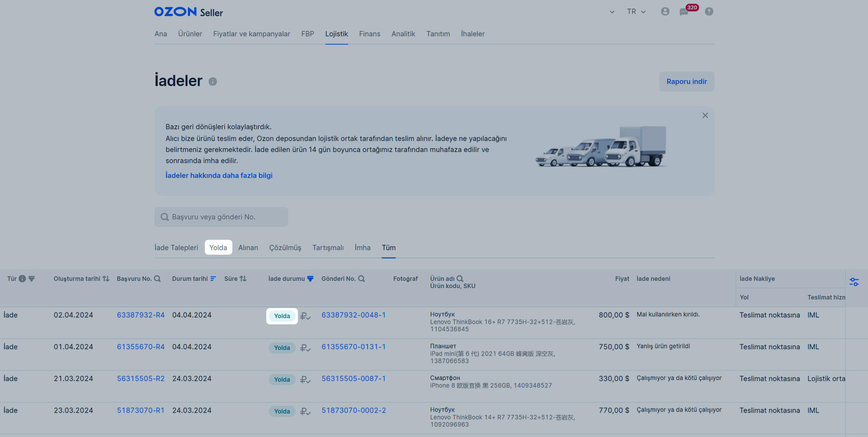Open the Ürünler menu
The width and height of the screenshot is (868, 437).
[x=190, y=34]
